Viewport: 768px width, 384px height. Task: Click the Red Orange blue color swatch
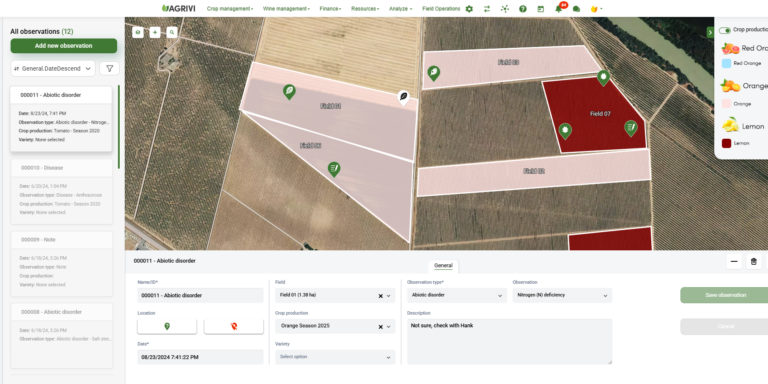click(726, 63)
